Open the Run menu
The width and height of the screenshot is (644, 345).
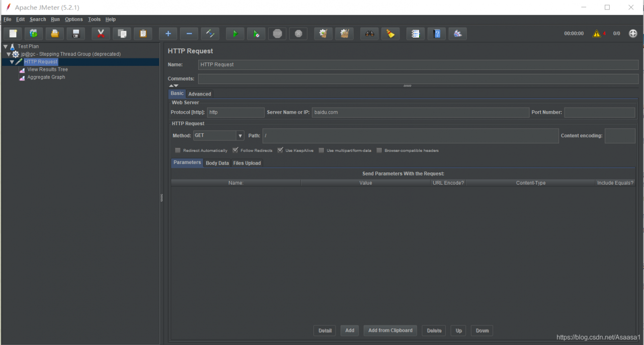point(55,20)
